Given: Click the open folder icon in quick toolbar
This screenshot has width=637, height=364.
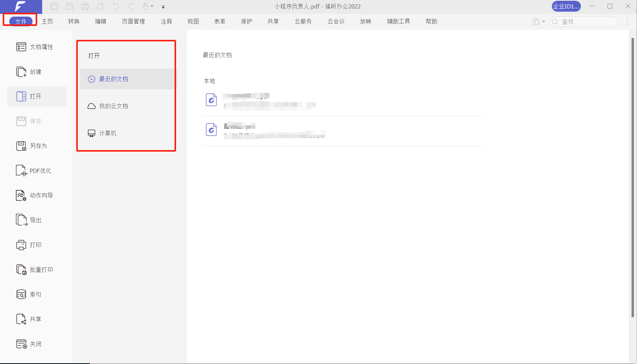Looking at the screenshot, I should click(x=54, y=6).
